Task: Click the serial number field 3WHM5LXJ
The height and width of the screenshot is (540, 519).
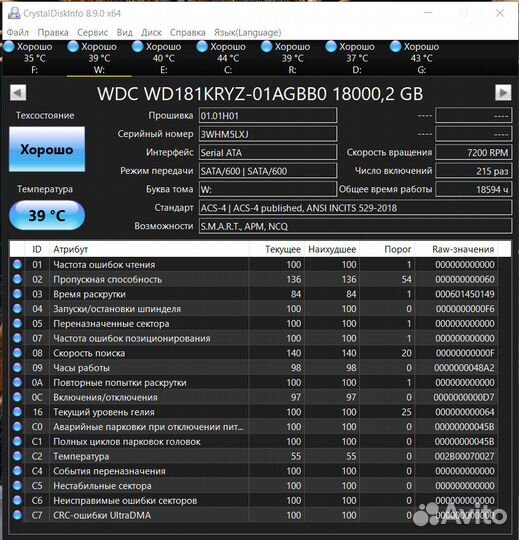Action: 268,134
